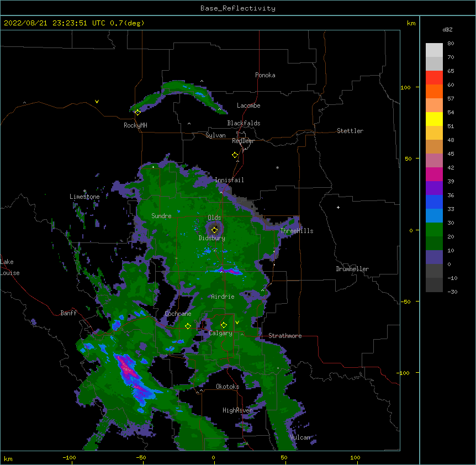The height and width of the screenshot is (465, 476).
Task: Select the Olds town label
Action: coord(214,218)
